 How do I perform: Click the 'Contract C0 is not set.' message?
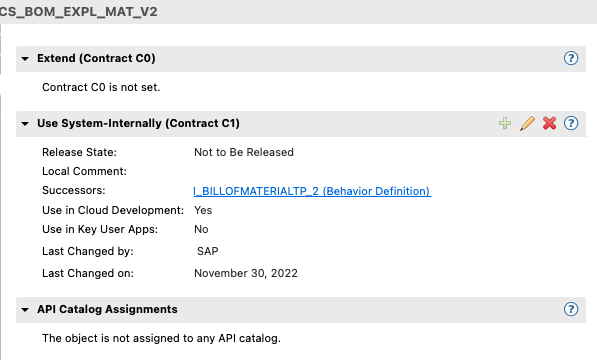tap(101, 87)
